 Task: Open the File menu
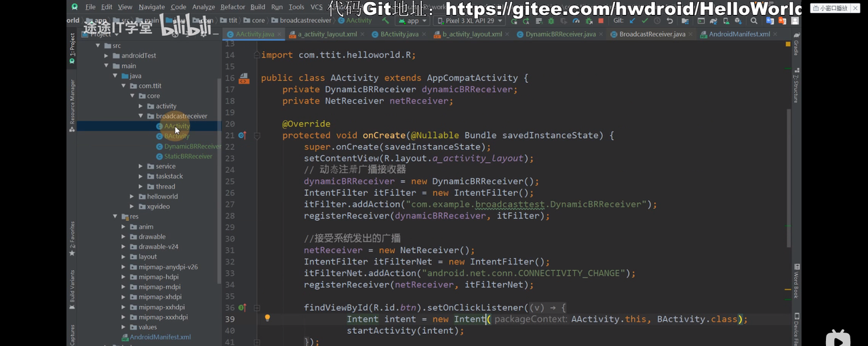click(90, 7)
